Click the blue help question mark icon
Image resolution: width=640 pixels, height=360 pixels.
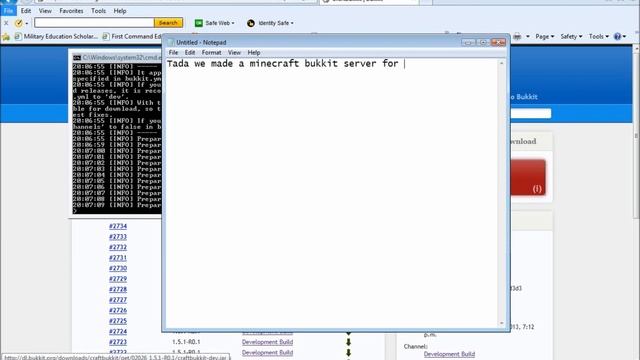617,36
